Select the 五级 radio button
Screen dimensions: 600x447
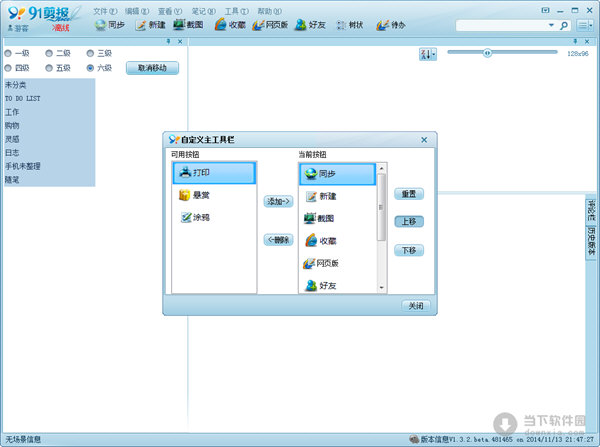(x=50, y=68)
